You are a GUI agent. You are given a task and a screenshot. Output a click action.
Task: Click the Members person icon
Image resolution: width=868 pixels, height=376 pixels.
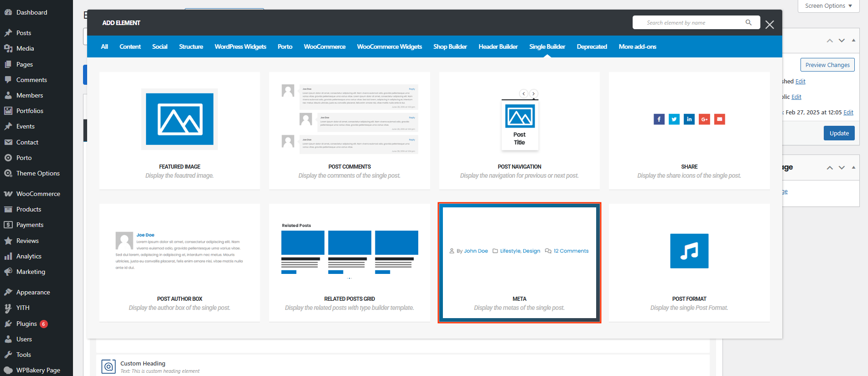[8, 95]
